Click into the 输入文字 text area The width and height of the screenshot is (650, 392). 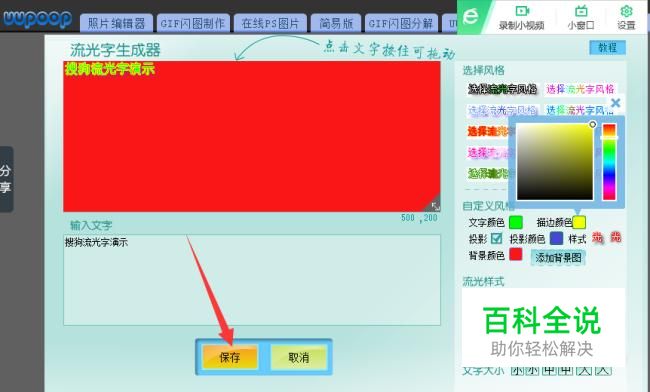tap(252, 280)
